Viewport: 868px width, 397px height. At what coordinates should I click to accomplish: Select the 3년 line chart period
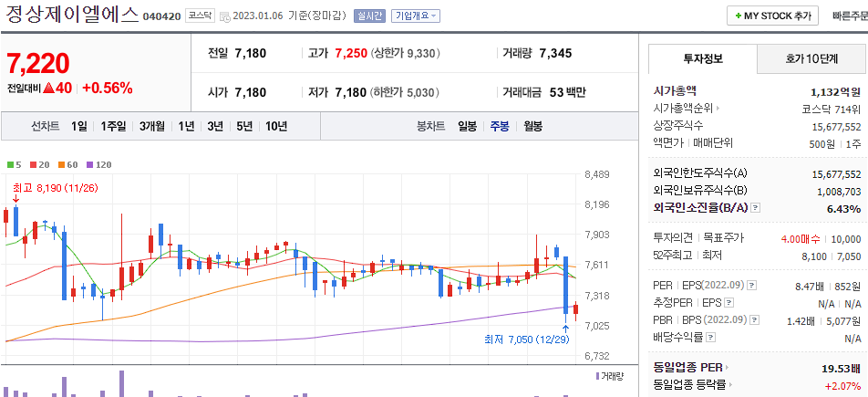point(215,127)
